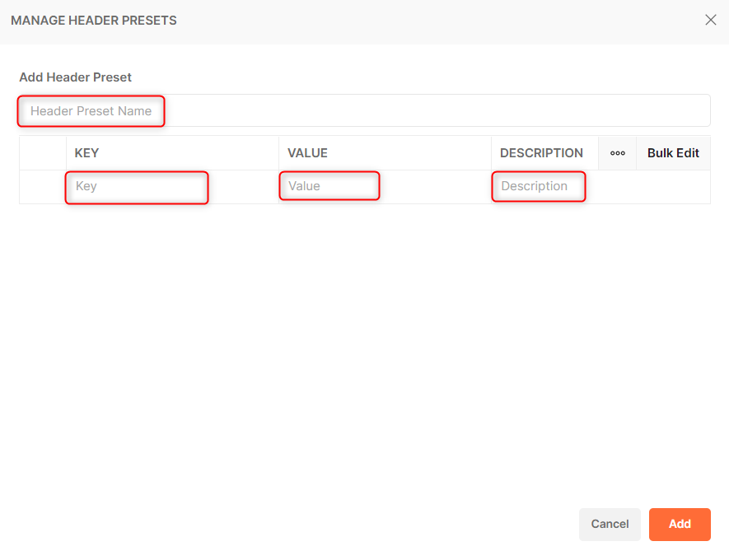Open the three-dots options icon near Bulk Edit
The image size is (729, 560).
tap(617, 153)
